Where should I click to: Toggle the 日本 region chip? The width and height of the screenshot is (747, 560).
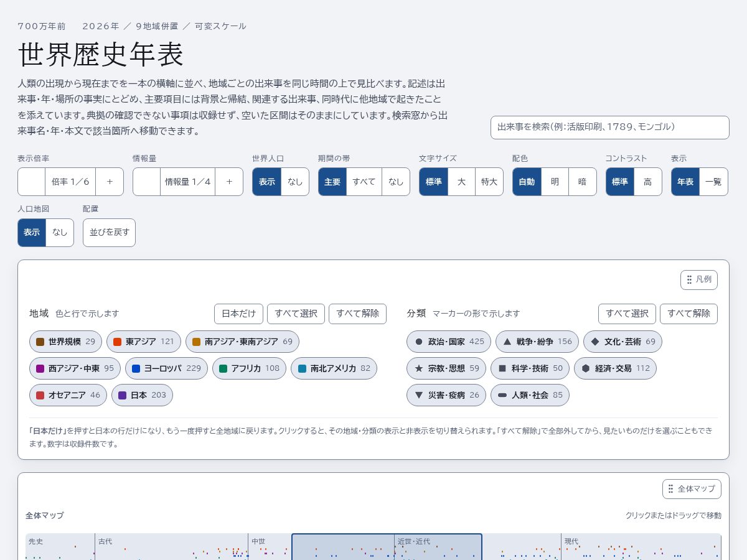coord(142,395)
